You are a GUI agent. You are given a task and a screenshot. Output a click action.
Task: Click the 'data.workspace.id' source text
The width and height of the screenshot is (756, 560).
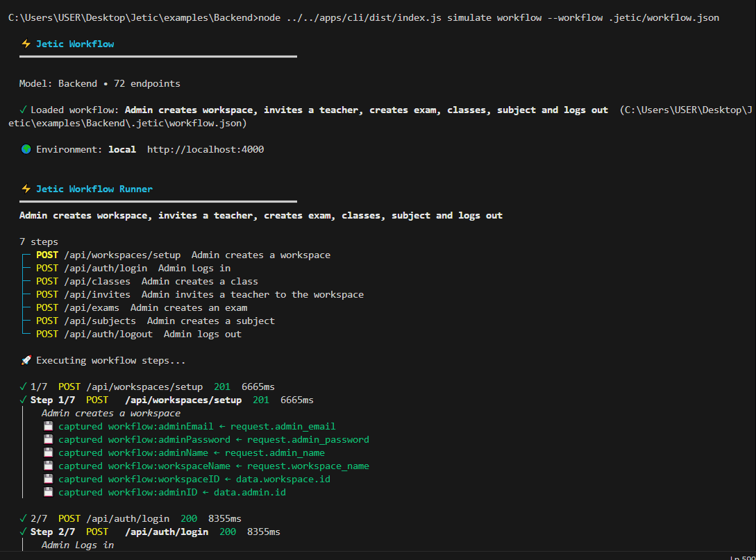[x=283, y=479]
